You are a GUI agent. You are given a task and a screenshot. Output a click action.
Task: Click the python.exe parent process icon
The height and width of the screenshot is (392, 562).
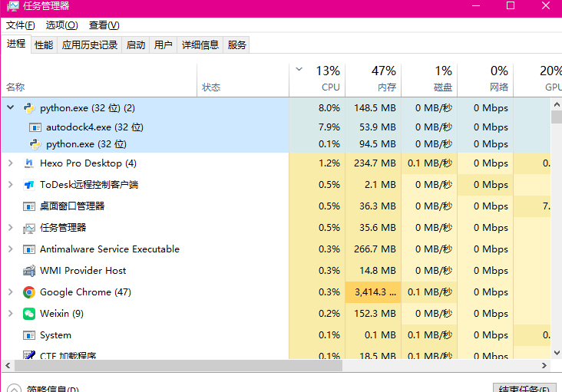tap(29, 108)
